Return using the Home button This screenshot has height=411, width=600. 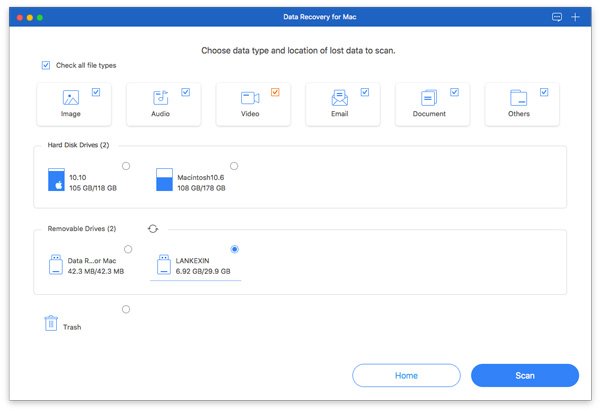point(406,375)
